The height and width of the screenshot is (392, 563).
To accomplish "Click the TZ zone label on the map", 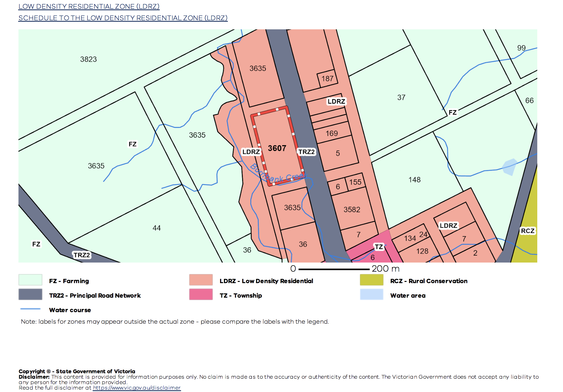I will [379, 247].
